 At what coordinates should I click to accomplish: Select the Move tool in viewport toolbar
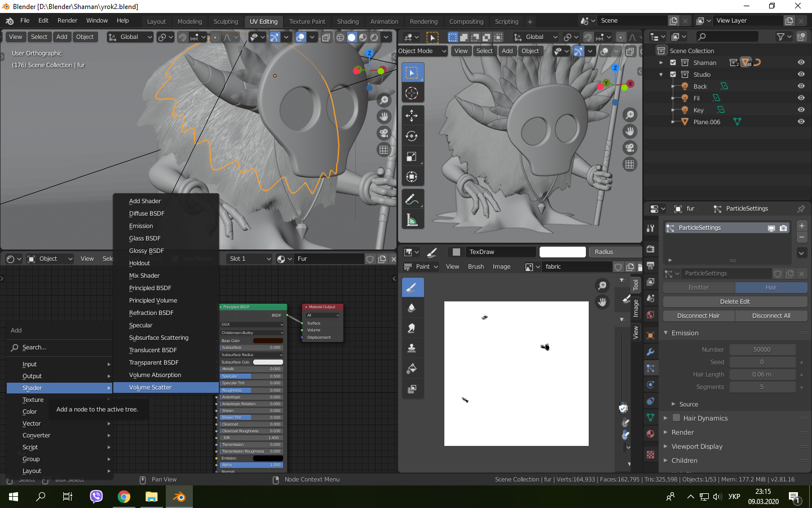[x=412, y=116]
